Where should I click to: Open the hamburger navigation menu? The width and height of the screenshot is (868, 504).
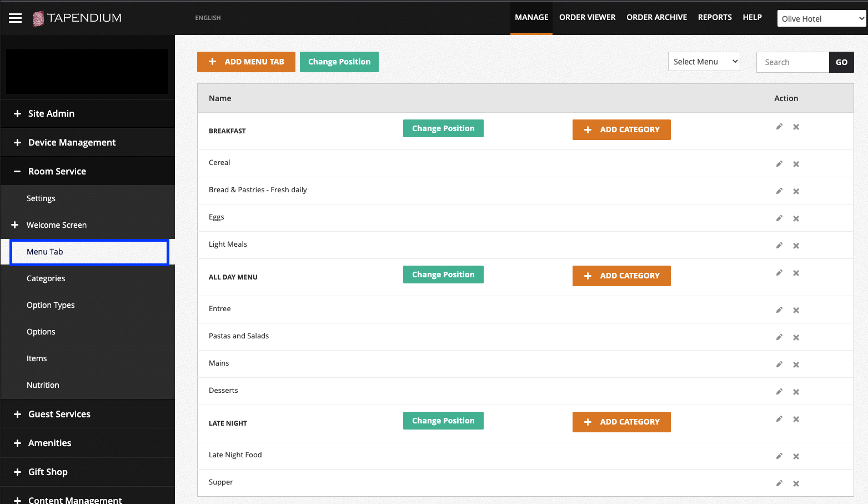point(15,17)
